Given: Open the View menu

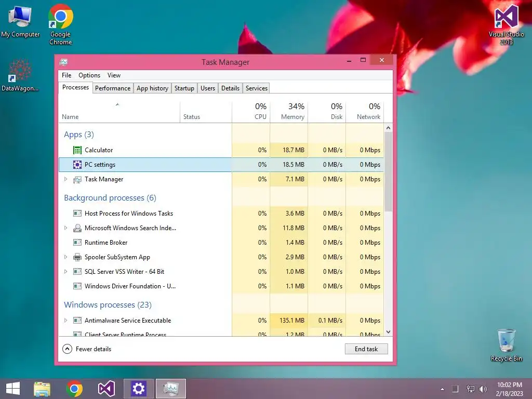Looking at the screenshot, I should (x=114, y=75).
